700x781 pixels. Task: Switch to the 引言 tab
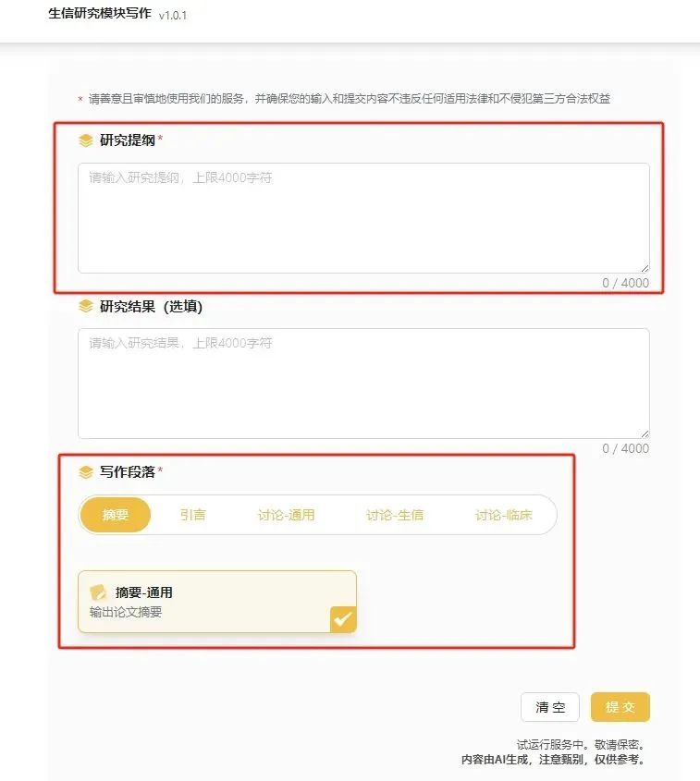(x=193, y=515)
